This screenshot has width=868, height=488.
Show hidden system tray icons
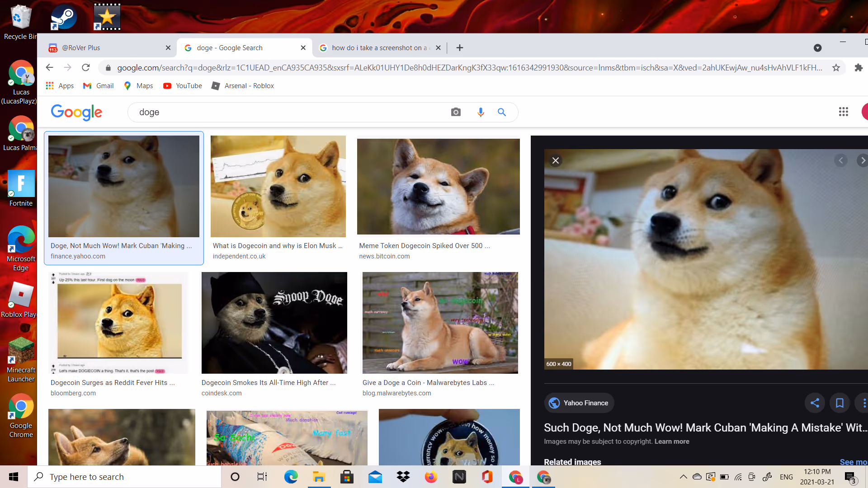683,477
